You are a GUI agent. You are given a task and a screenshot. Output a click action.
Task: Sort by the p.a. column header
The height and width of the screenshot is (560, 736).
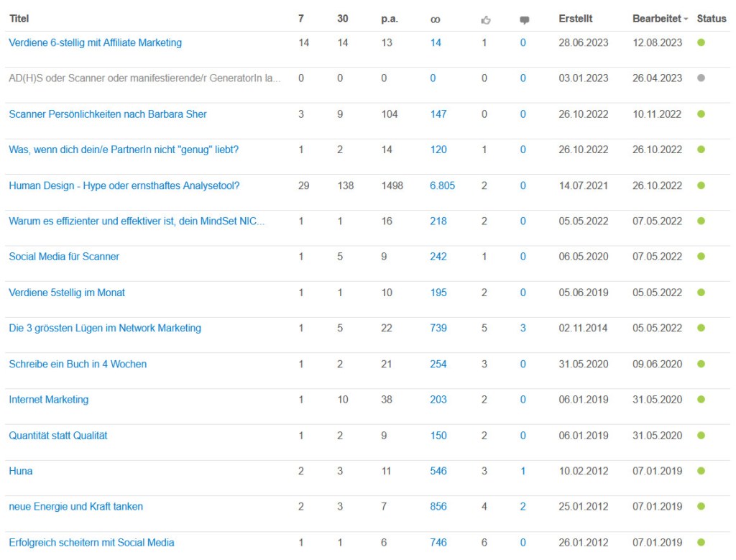click(x=389, y=19)
